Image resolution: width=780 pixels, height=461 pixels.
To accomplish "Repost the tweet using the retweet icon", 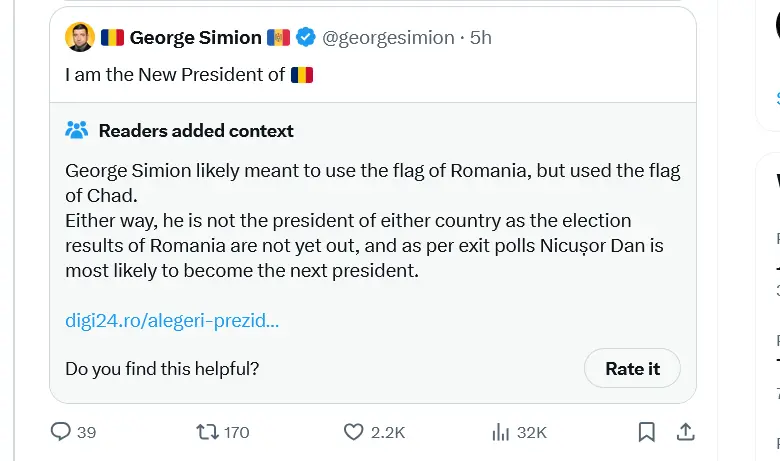I will (207, 432).
